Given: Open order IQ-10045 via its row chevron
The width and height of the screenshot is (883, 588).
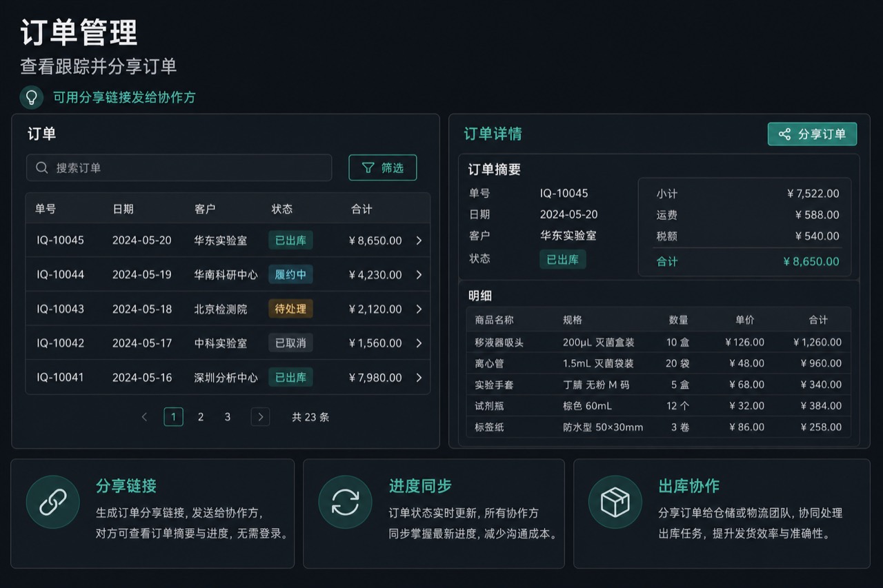Looking at the screenshot, I should [x=419, y=241].
